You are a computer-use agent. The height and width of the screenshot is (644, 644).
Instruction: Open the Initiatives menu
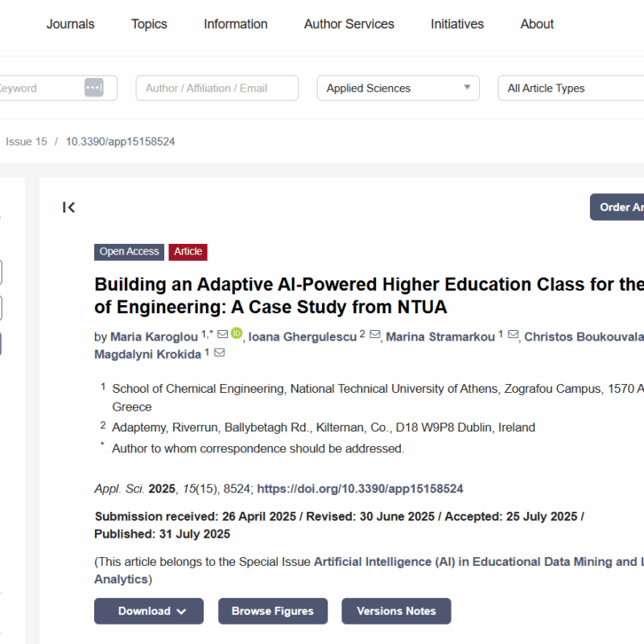[x=457, y=24]
